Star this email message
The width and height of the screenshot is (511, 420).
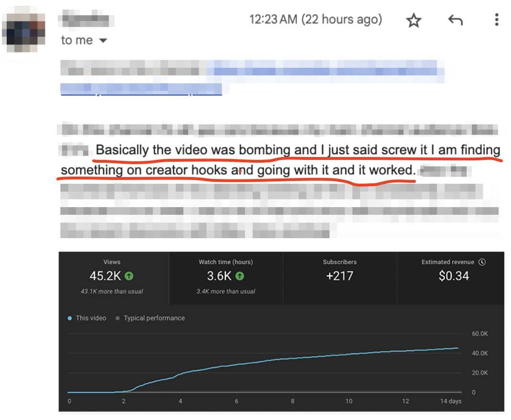coord(414,21)
